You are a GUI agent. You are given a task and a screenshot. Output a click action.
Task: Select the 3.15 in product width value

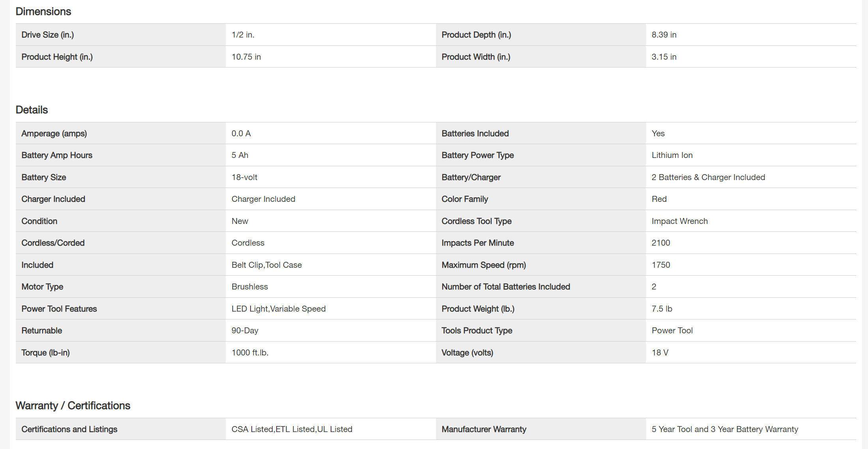[x=664, y=57]
